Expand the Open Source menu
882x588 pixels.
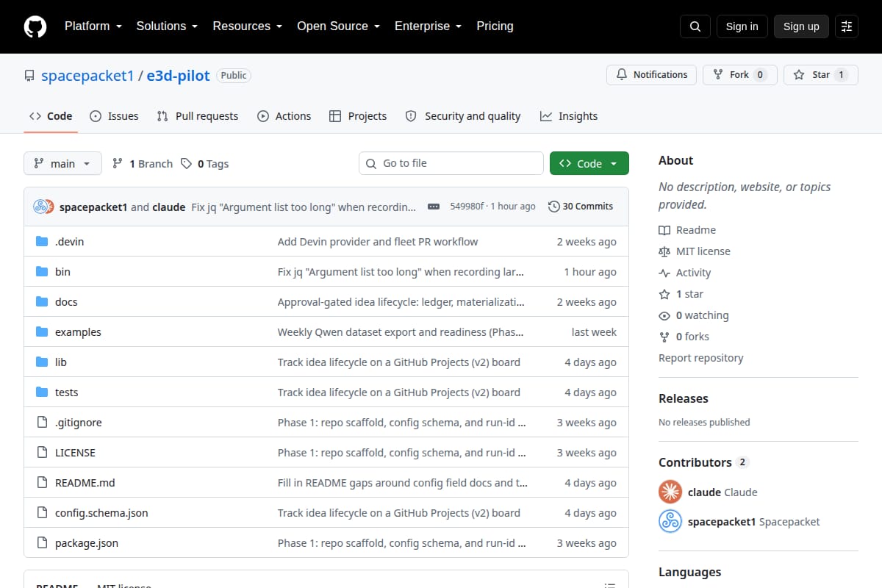click(x=339, y=26)
